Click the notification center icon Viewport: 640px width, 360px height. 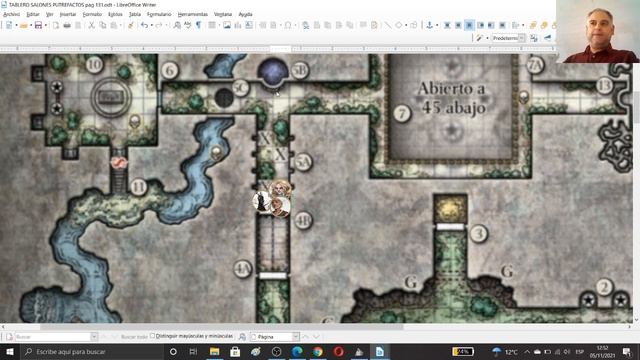coord(627,351)
